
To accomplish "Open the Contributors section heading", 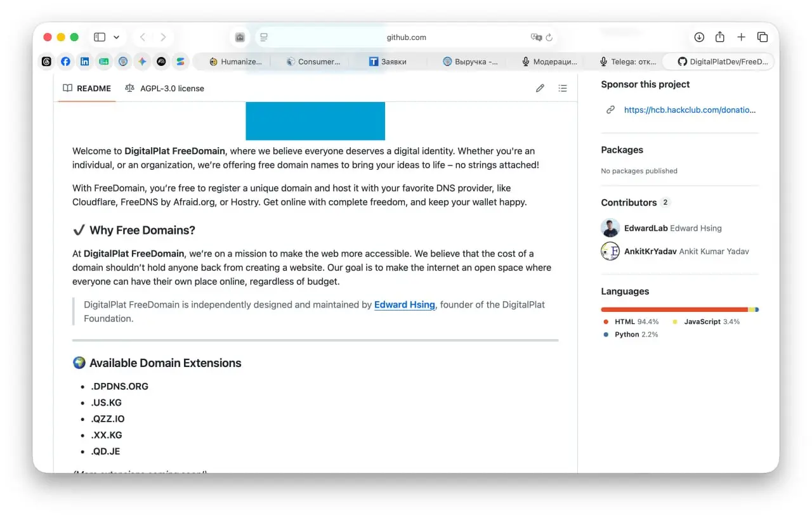I will coord(629,203).
